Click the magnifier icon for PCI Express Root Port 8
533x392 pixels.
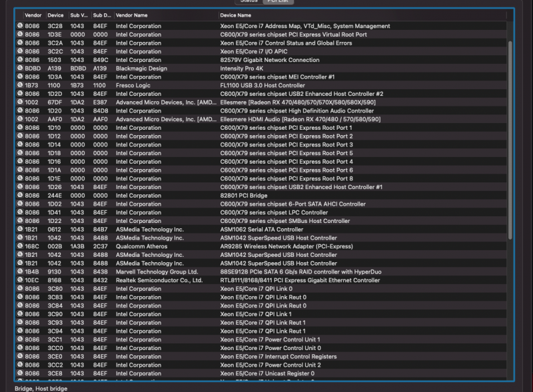pyautogui.click(x=20, y=178)
